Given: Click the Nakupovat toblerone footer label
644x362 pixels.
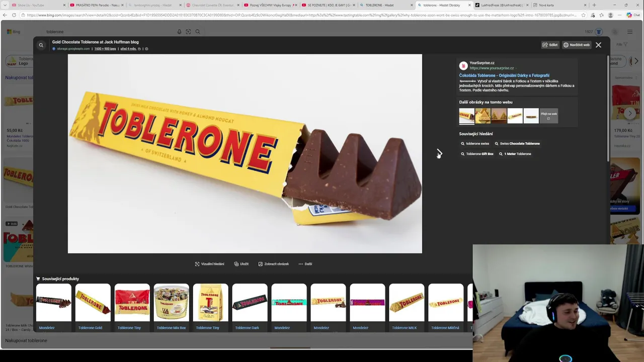Looking at the screenshot, I should pyautogui.click(x=26, y=341).
